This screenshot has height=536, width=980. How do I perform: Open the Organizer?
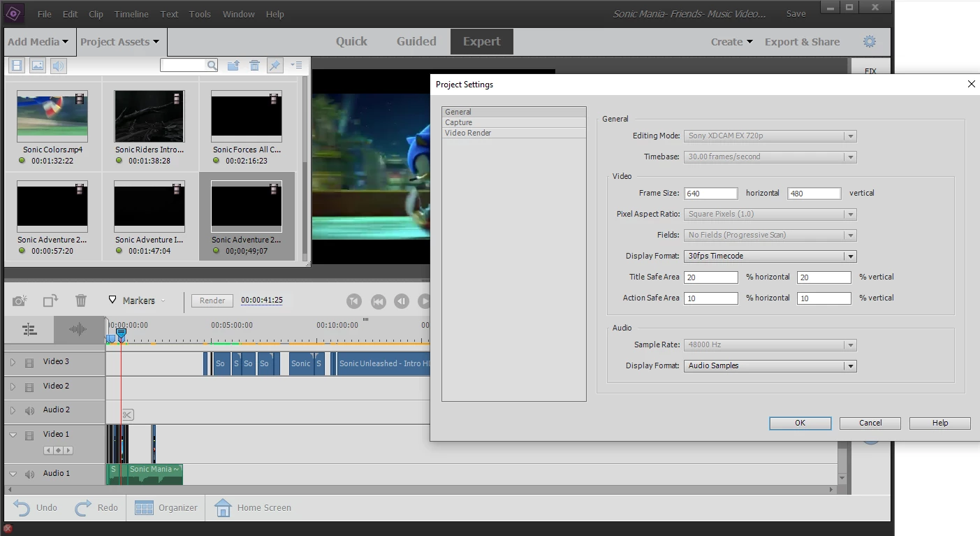pos(166,507)
